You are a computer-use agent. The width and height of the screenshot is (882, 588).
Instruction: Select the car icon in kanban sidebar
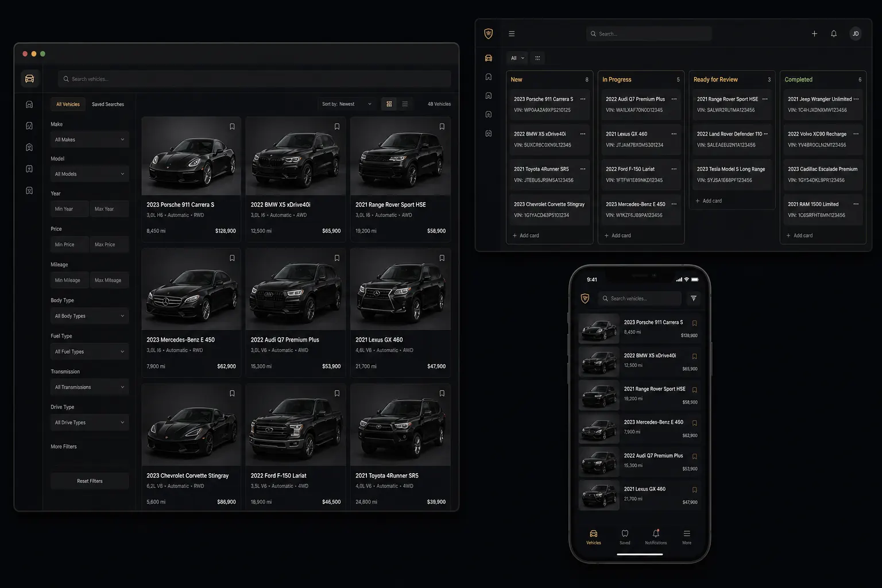(x=489, y=58)
